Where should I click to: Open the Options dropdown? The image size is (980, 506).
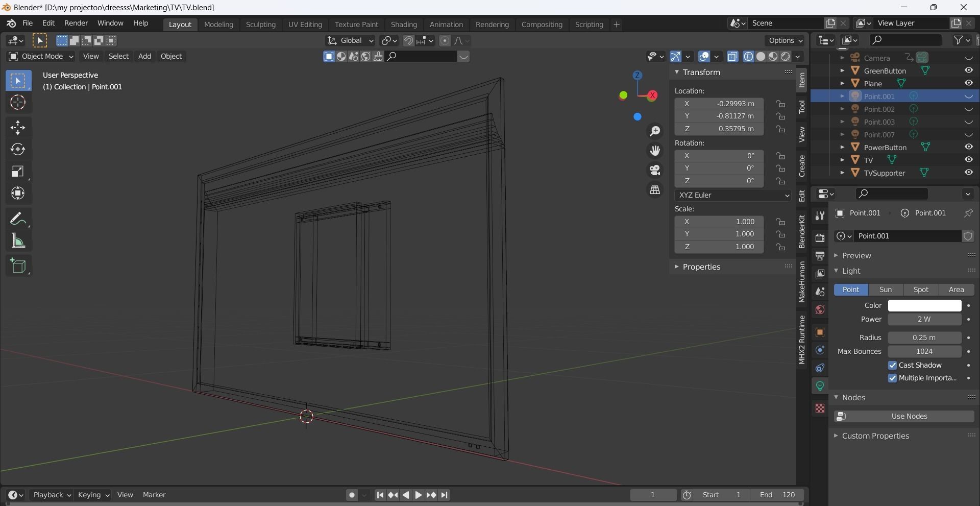click(785, 40)
